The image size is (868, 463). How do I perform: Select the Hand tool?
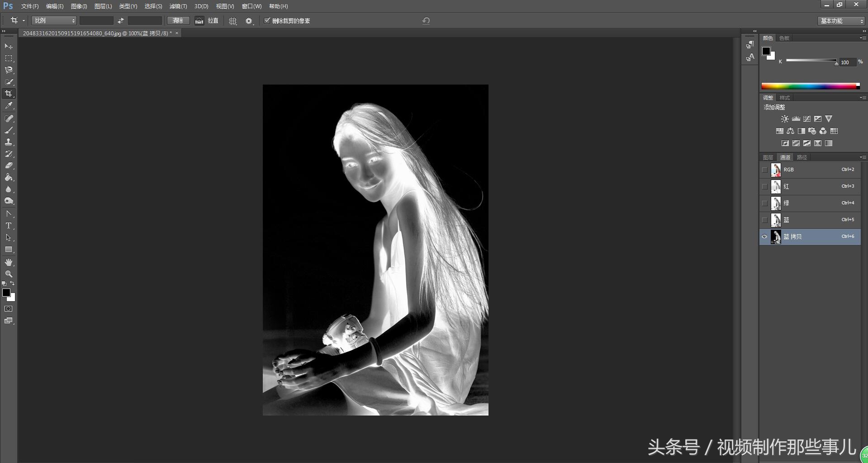pos(9,262)
